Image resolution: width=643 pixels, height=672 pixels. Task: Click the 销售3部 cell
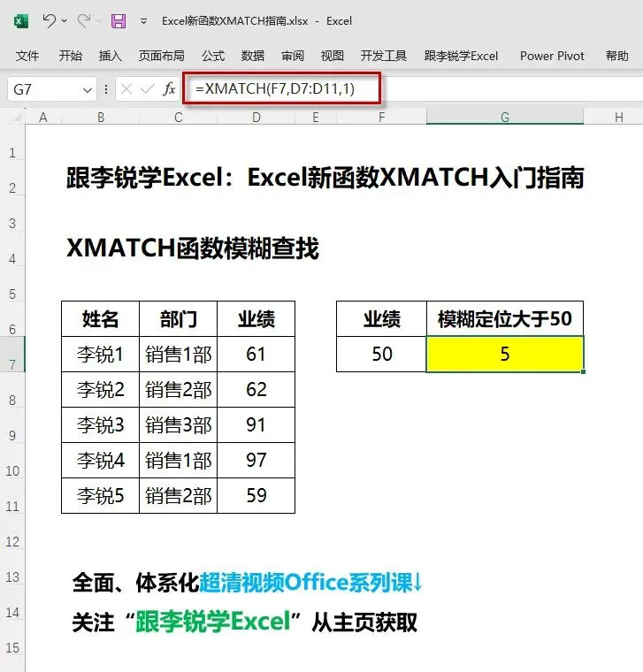[179, 424]
